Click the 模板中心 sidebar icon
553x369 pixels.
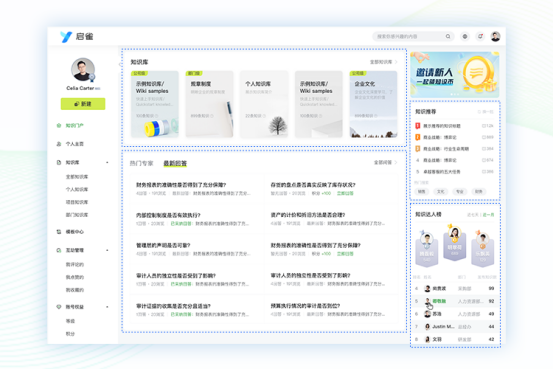click(x=59, y=232)
